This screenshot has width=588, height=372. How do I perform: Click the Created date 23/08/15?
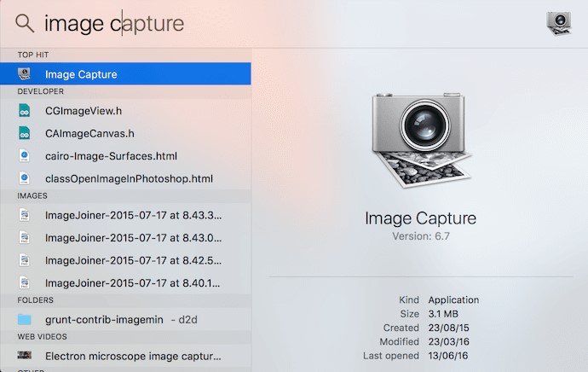point(448,328)
